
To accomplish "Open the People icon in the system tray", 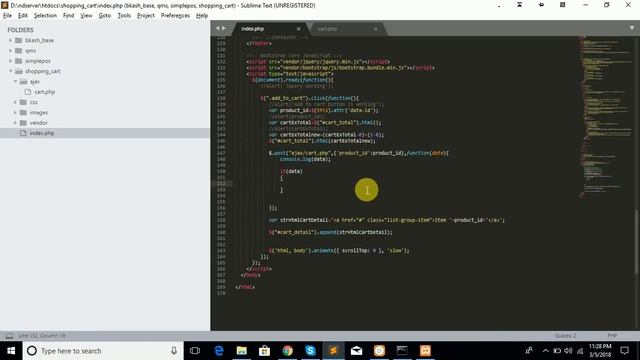I will pyautogui.click(x=529, y=351).
